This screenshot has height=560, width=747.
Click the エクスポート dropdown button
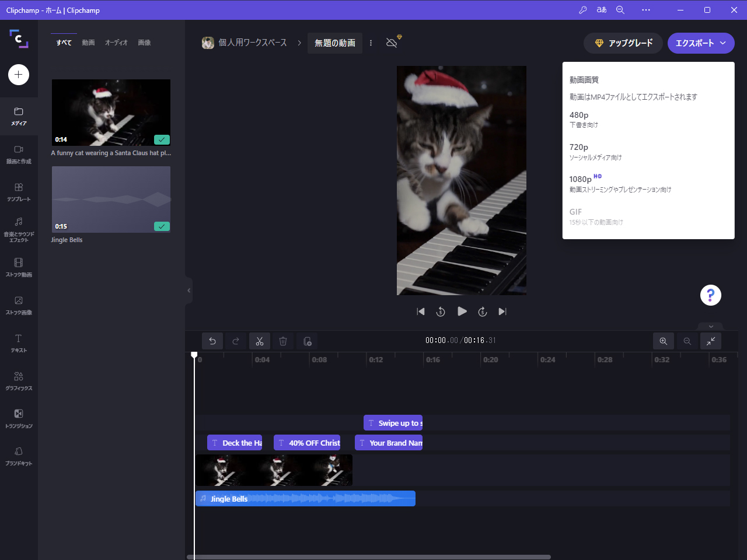tap(701, 43)
